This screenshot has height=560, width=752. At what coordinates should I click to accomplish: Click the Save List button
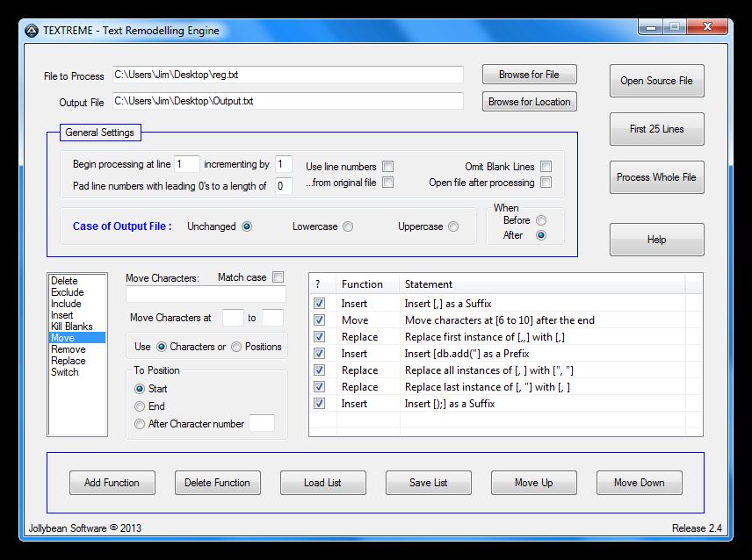coord(428,483)
